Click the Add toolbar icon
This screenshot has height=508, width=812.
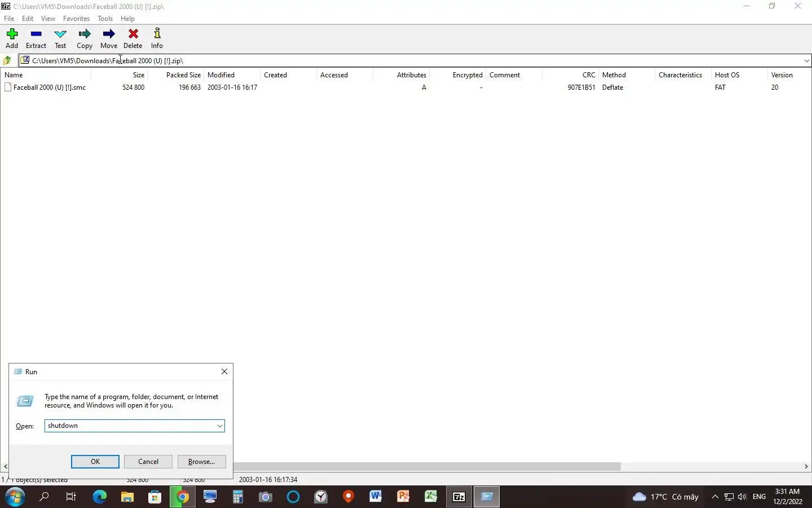(12, 38)
